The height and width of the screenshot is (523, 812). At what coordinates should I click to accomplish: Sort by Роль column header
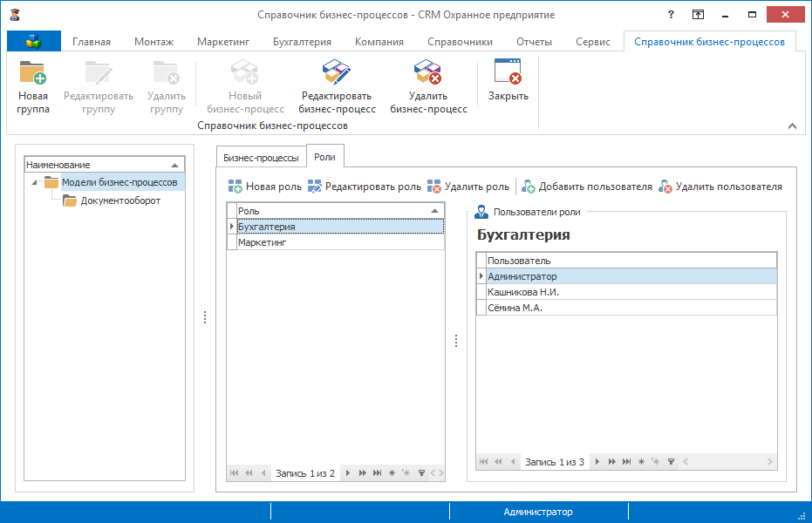pyautogui.click(x=340, y=211)
